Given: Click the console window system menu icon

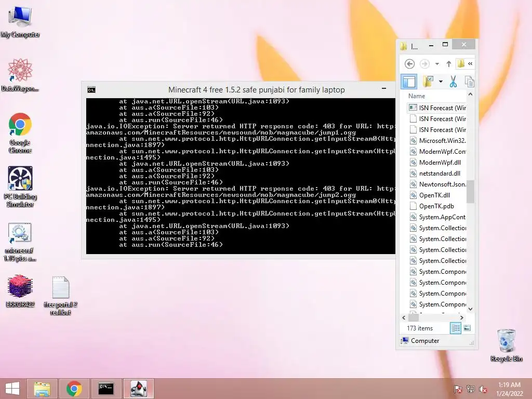Looking at the screenshot, I should (91, 89).
